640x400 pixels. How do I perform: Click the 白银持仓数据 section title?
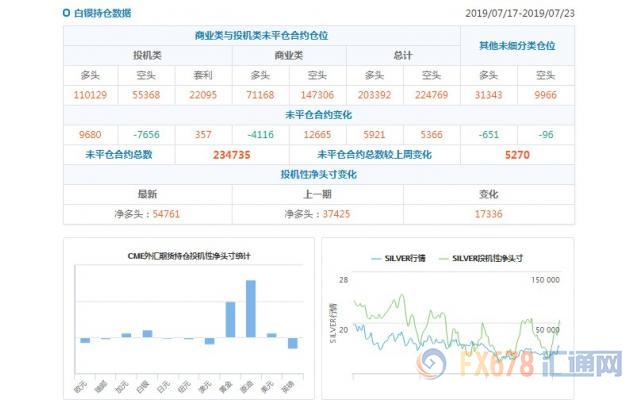102,13
